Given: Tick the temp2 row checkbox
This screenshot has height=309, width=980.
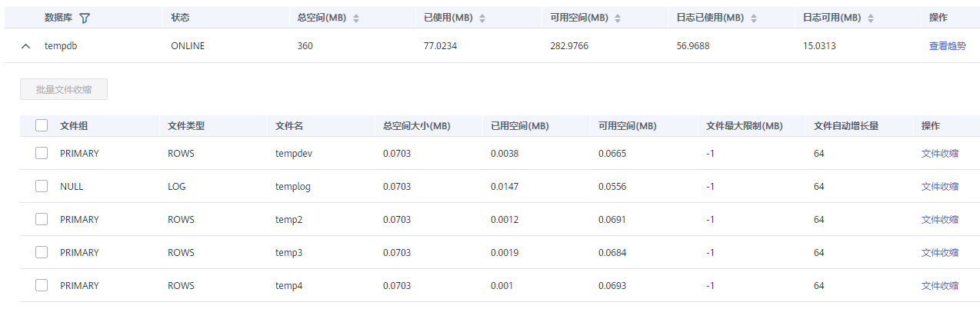Looking at the screenshot, I should click(42, 219).
